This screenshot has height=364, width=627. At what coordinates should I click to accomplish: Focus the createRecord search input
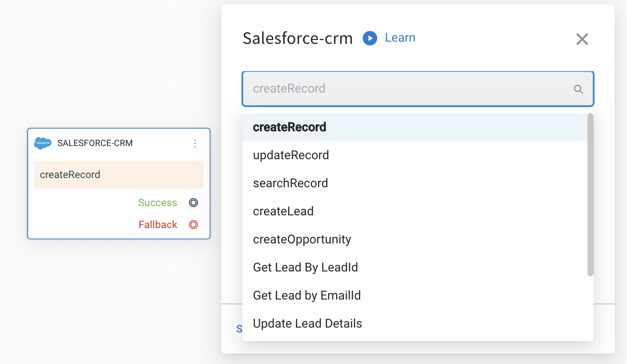point(418,89)
